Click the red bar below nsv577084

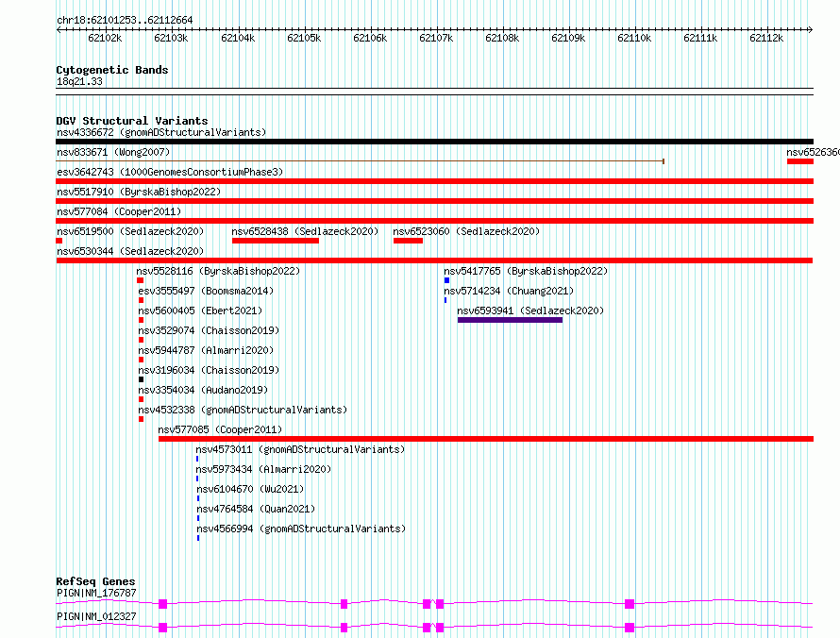pyautogui.click(x=434, y=221)
